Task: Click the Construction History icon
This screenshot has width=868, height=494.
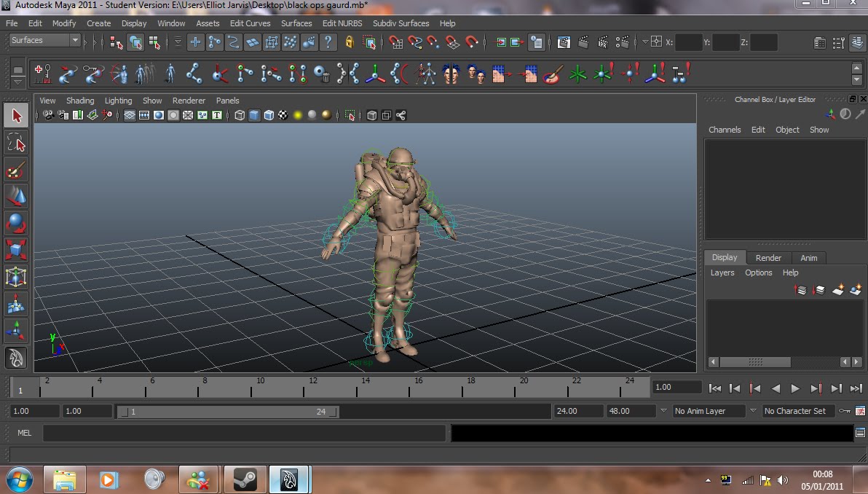Action: (536, 42)
